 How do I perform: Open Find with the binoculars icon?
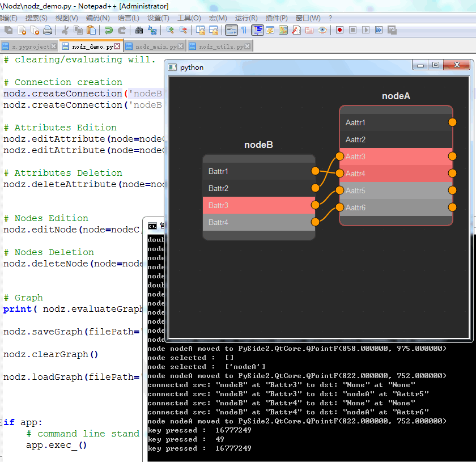(139, 30)
